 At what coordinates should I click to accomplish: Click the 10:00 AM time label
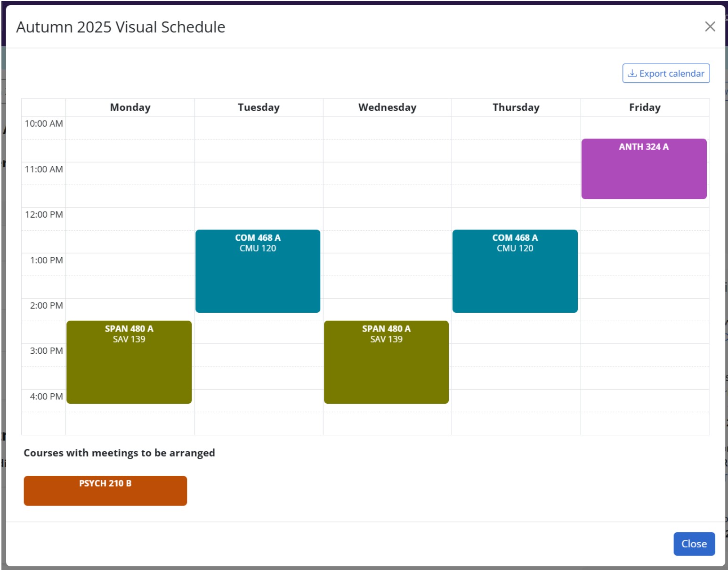tap(43, 123)
